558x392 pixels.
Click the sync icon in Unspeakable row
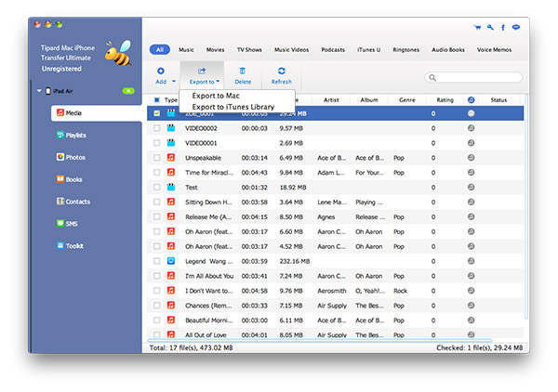pyautogui.click(x=471, y=157)
